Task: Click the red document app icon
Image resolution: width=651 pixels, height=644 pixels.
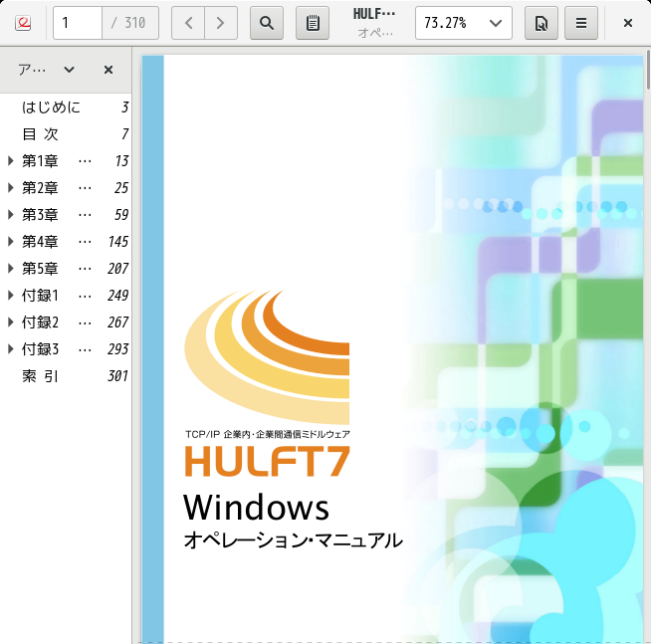Action: 23,23
